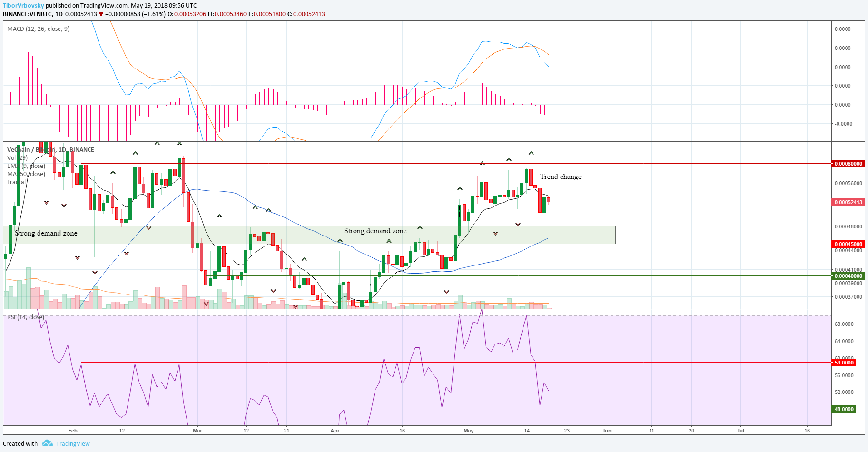The width and height of the screenshot is (868, 452).
Task: Click the 68.0000 RSI axis value
Action: coord(844,324)
